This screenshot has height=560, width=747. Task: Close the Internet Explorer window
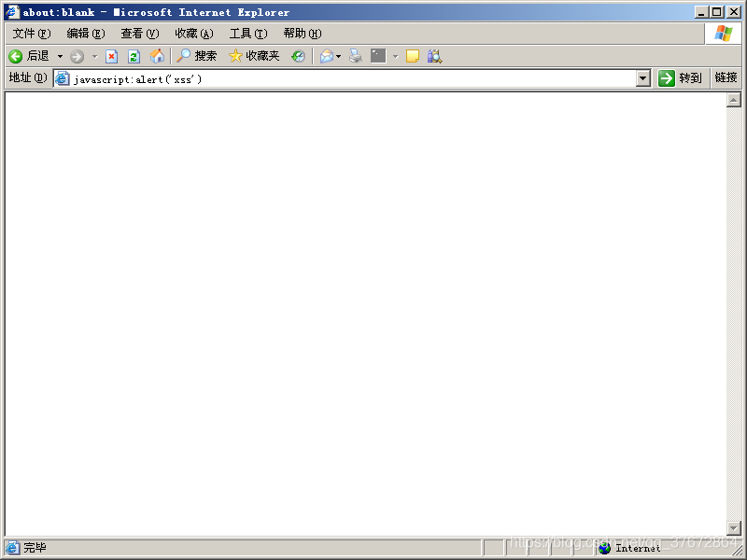coord(734,12)
